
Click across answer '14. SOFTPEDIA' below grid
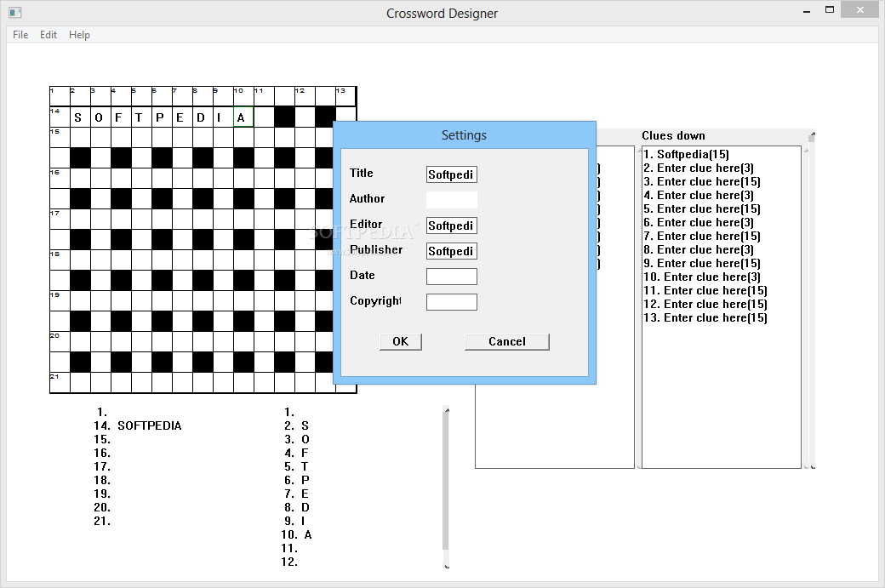(x=138, y=425)
